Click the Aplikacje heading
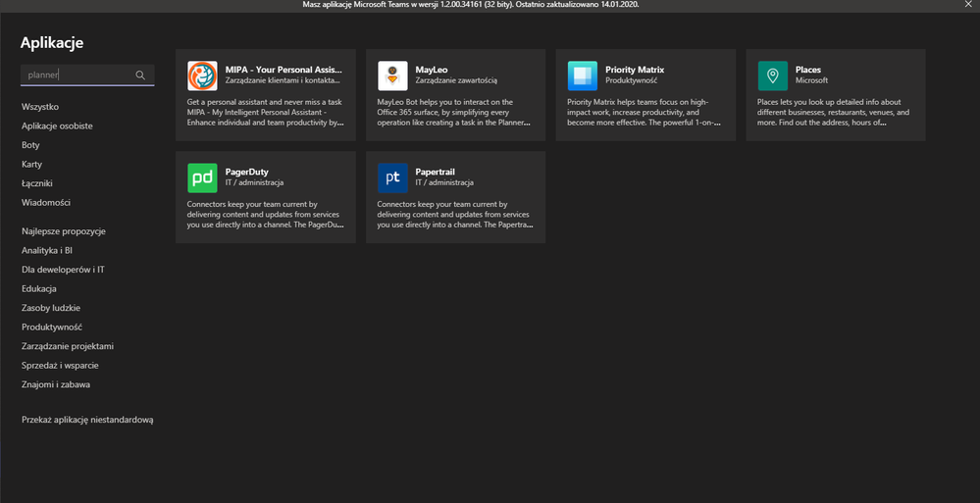Image resolution: width=980 pixels, height=503 pixels. point(52,42)
